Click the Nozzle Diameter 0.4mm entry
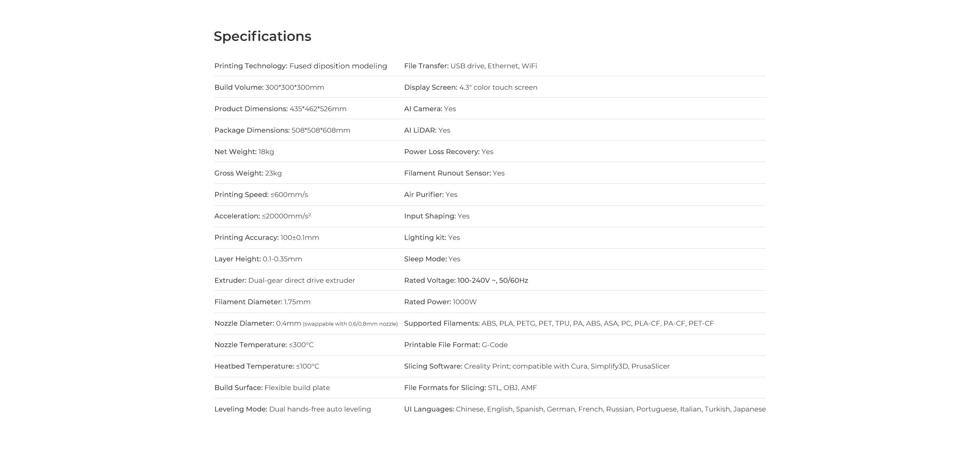 pos(258,323)
